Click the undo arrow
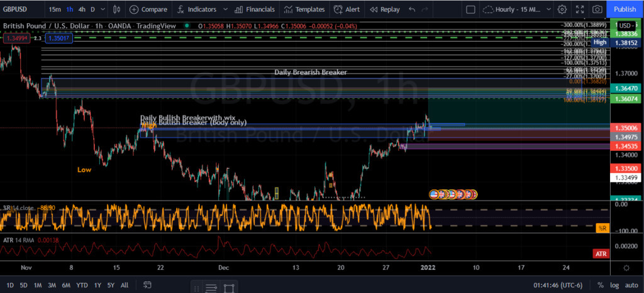The width and height of the screenshot is (644, 293). point(412,9)
